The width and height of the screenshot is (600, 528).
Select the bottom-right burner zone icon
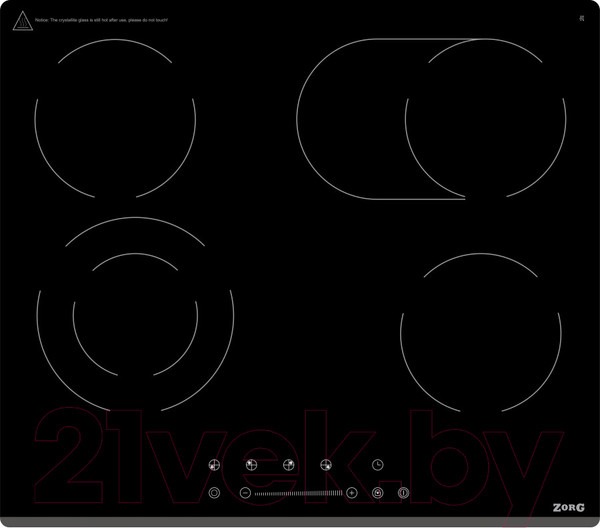point(326,464)
